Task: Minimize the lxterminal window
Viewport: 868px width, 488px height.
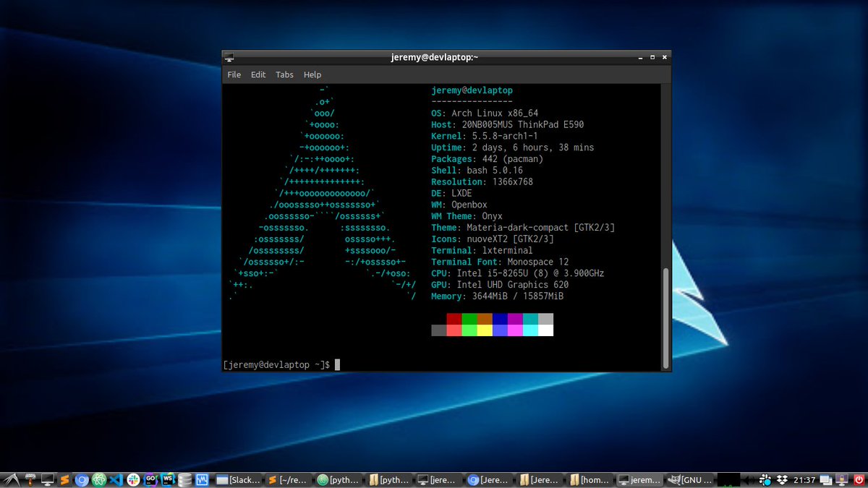Action: [x=641, y=57]
